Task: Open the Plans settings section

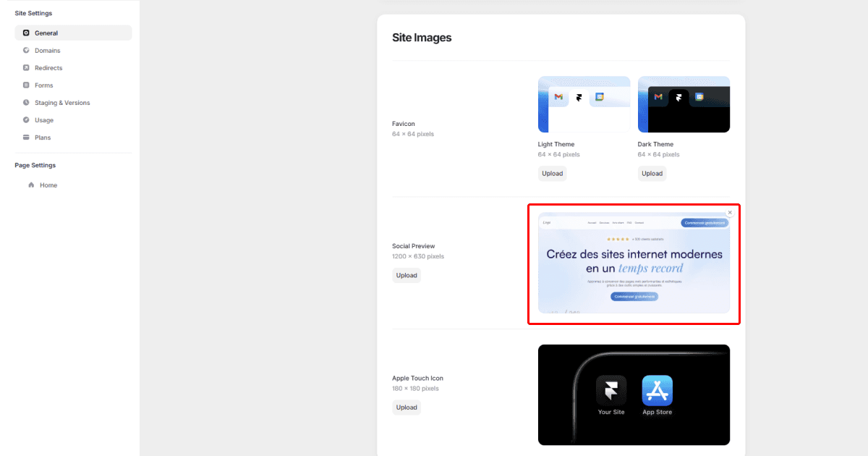Action: click(x=42, y=137)
